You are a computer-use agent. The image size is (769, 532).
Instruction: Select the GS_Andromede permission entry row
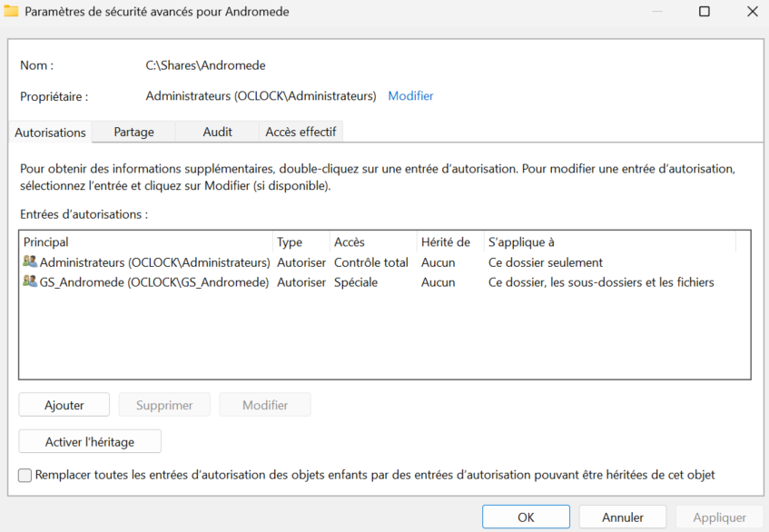tap(154, 282)
